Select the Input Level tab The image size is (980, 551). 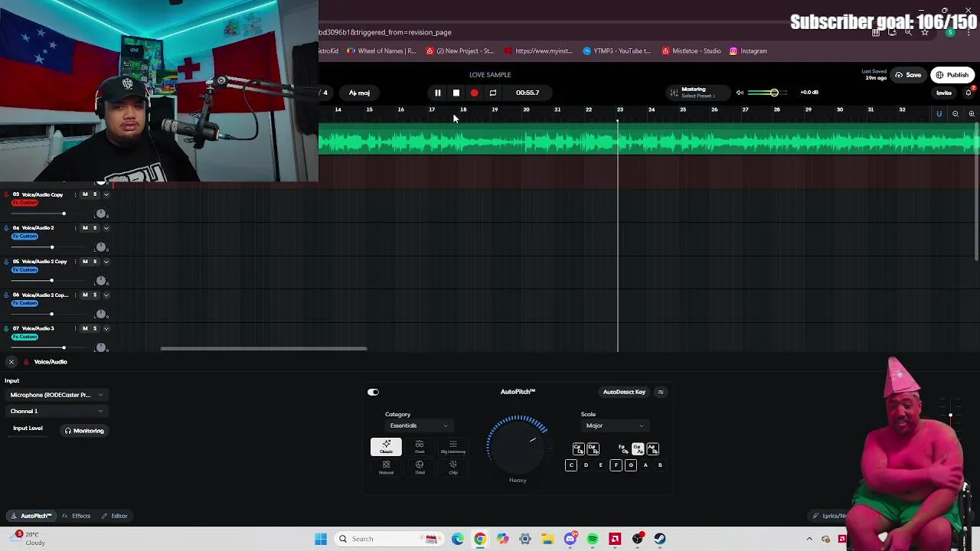tap(28, 429)
